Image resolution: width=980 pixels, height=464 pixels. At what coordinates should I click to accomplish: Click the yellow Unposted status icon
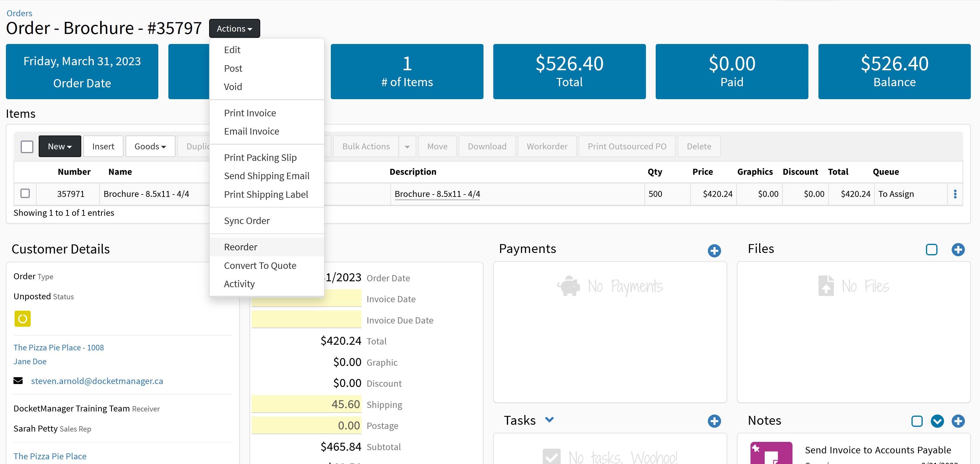22,318
